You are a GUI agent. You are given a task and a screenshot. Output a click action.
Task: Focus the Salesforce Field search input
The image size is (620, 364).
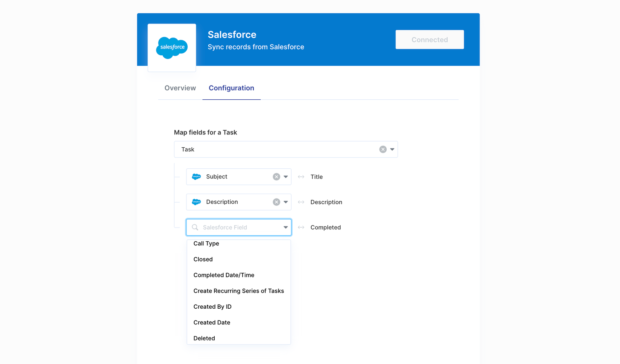(239, 227)
